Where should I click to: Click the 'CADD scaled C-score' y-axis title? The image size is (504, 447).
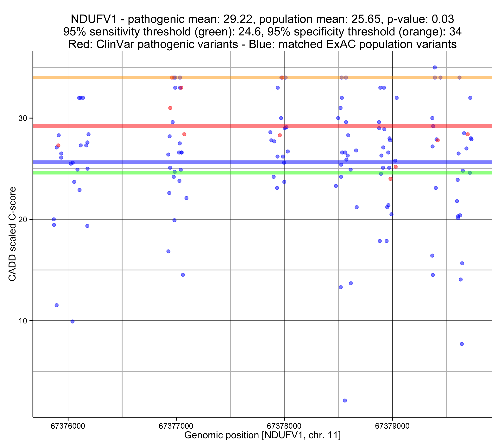tap(12, 234)
